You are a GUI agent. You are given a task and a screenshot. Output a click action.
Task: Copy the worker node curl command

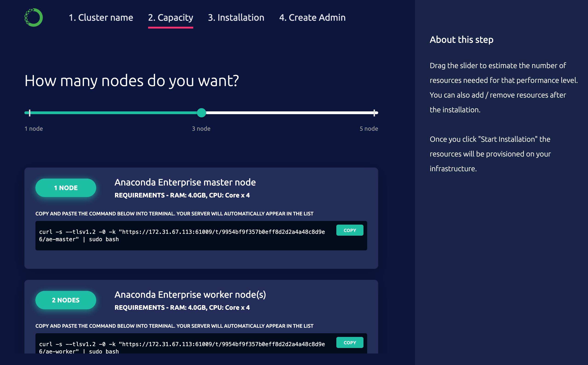click(x=350, y=342)
